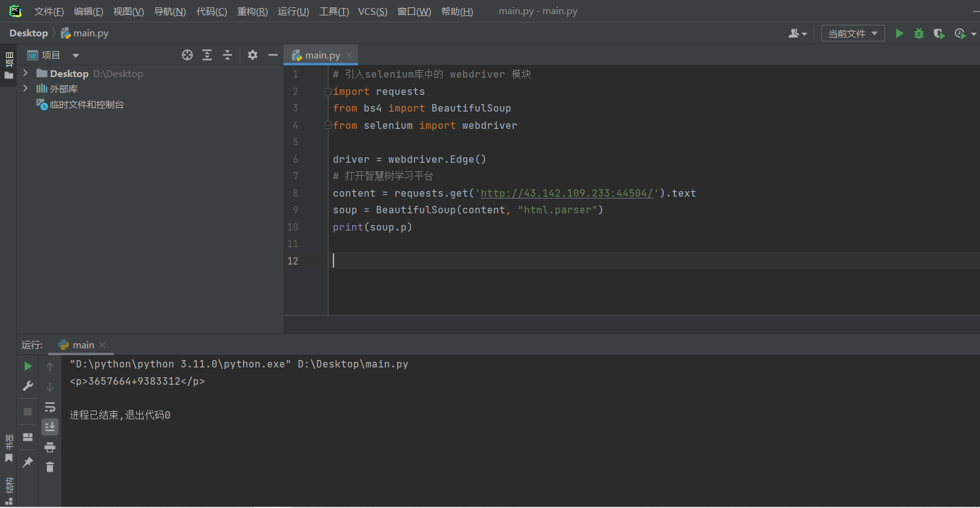Clear the console with the trash icon
Image resolution: width=980 pixels, height=508 pixels.
(50, 467)
